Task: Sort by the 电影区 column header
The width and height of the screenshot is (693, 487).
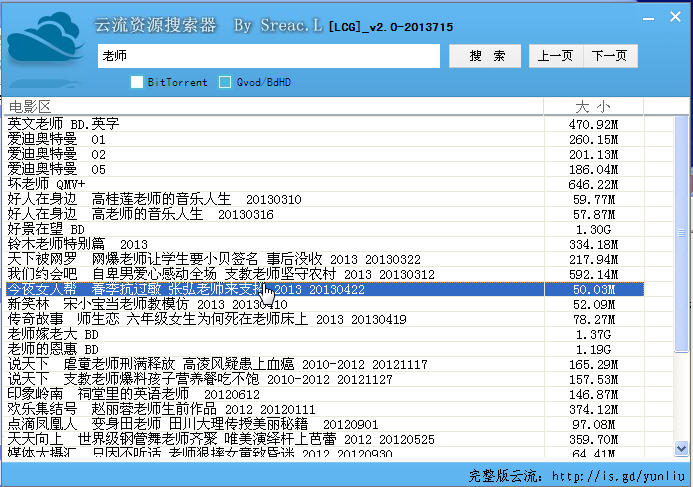Action: 274,107
